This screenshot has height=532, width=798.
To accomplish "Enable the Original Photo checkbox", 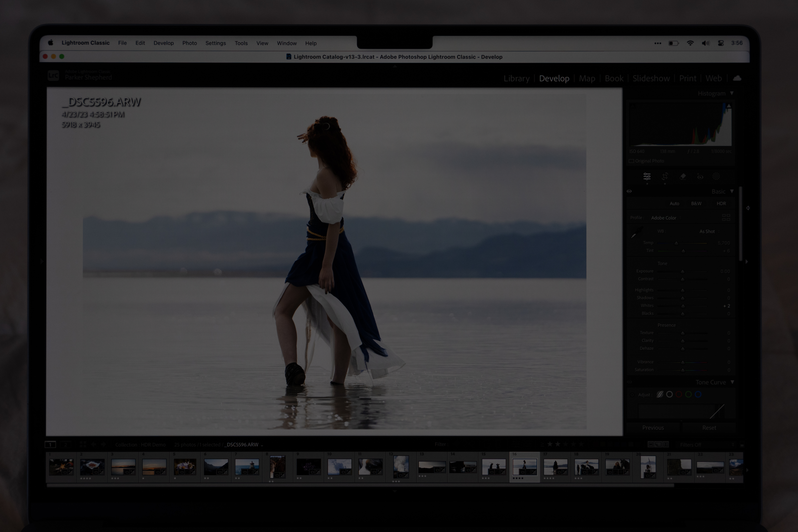I will 631,161.
